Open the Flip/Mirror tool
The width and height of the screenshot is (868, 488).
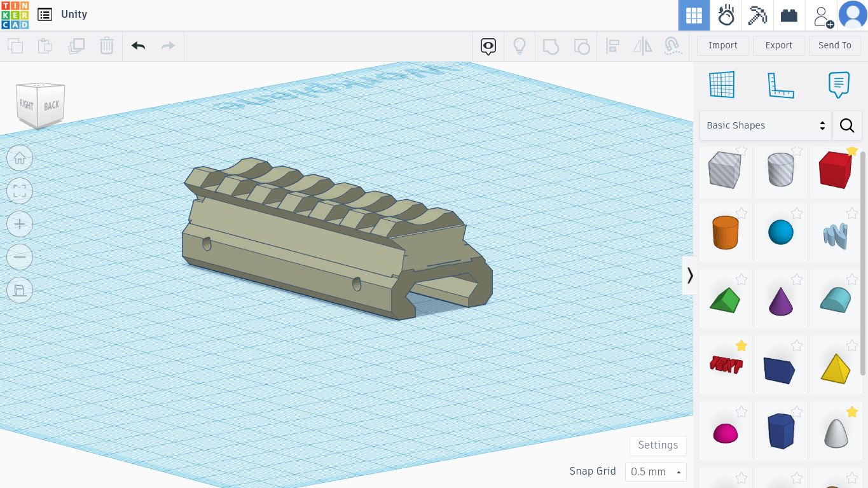point(642,46)
